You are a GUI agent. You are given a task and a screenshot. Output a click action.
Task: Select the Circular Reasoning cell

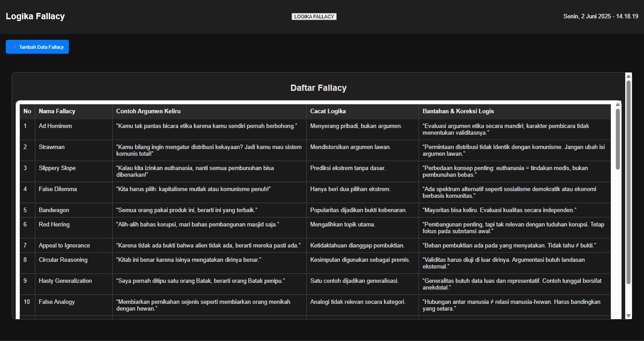point(74,263)
